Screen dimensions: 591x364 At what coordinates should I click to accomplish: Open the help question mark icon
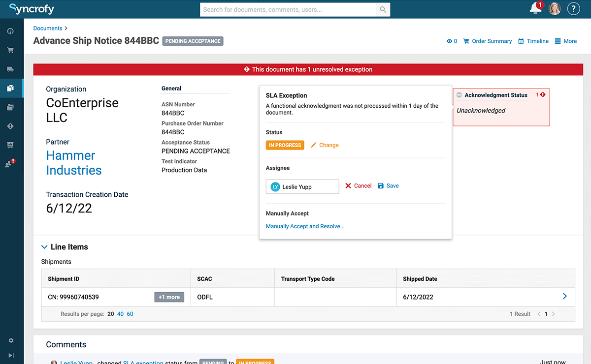pos(573,9)
